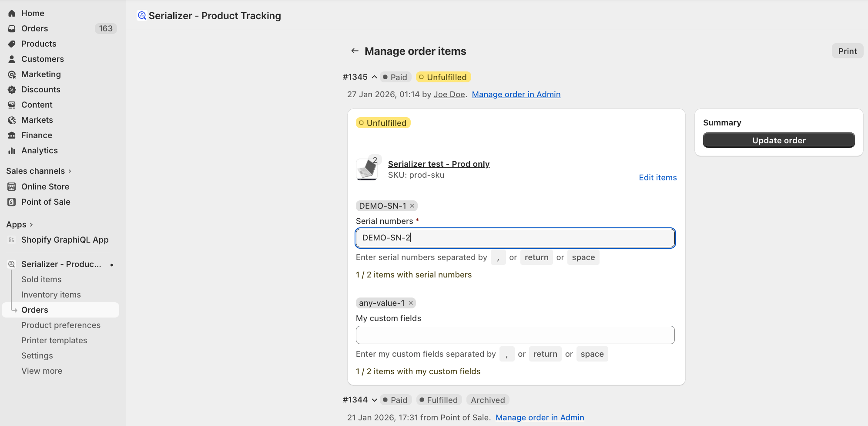Collapse order #1345 details
Viewport: 868px width, 426px height.
(x=374, y=77)
